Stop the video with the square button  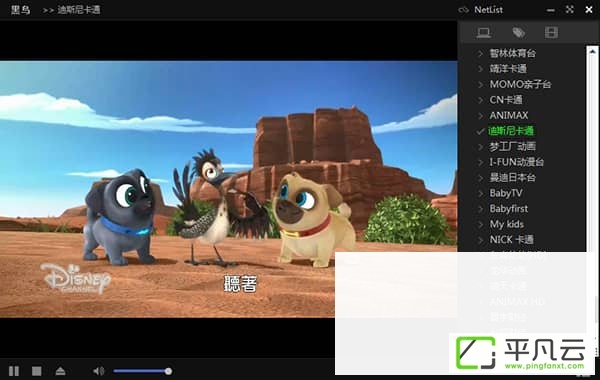point(37,371)
